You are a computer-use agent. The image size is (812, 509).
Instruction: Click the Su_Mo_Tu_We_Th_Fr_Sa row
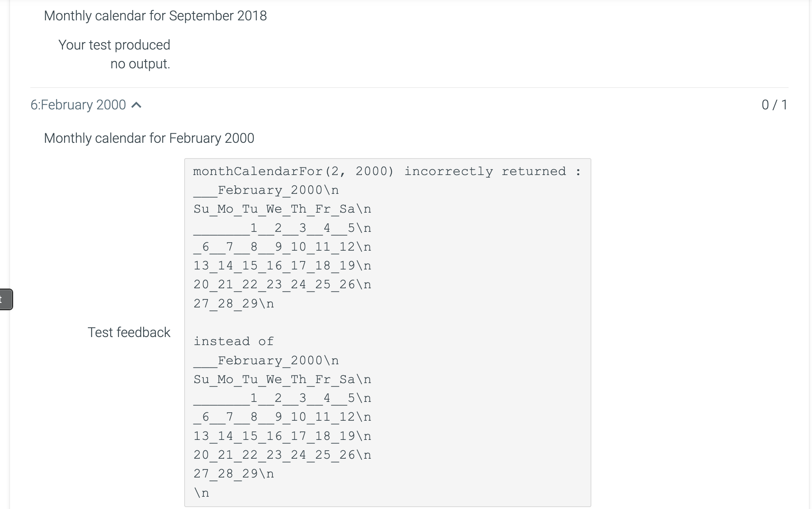pyautogui.click(x=282, y=209)
